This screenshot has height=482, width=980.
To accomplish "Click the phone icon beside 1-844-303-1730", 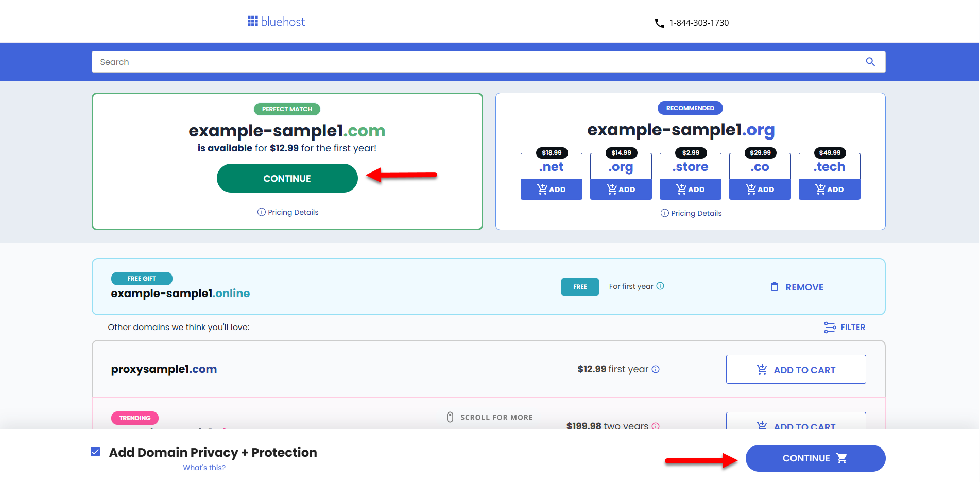I will (659, 23).
